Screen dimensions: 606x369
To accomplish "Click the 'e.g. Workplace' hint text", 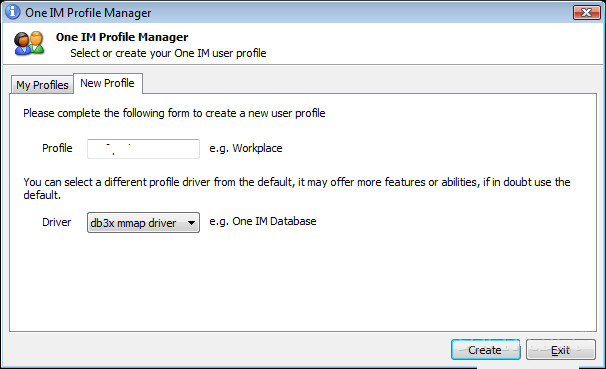I will [x=246, y=148].
